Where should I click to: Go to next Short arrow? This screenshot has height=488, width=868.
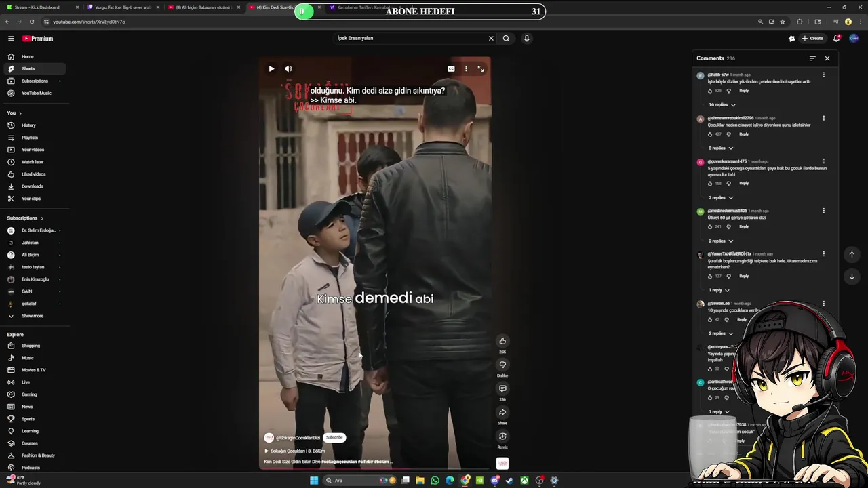click(x=852, y=277)
